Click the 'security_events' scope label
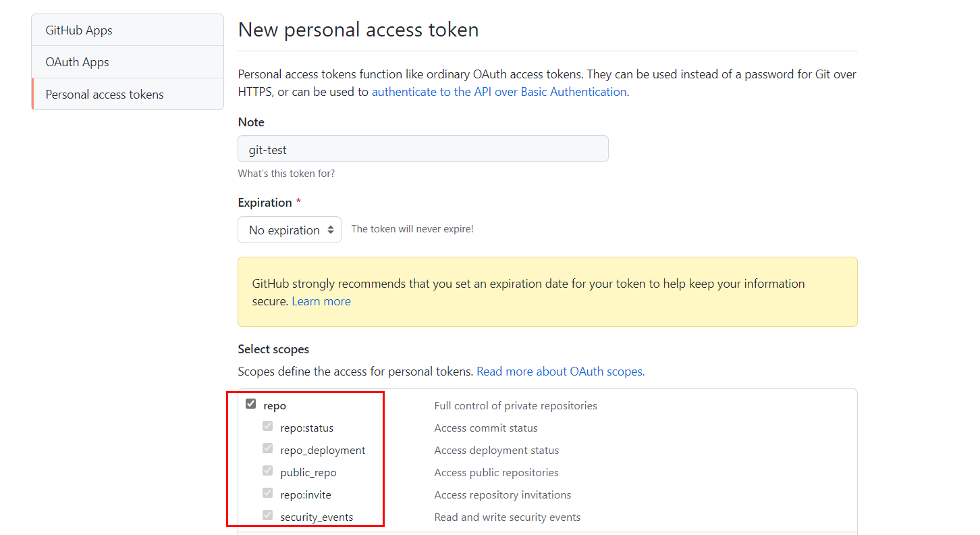Image resolution: width=980 pixels, height=535 pixels. (317, 517)
